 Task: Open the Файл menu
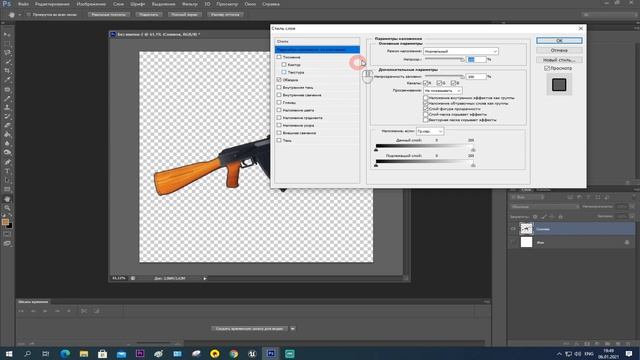click(x=23, y=4)
